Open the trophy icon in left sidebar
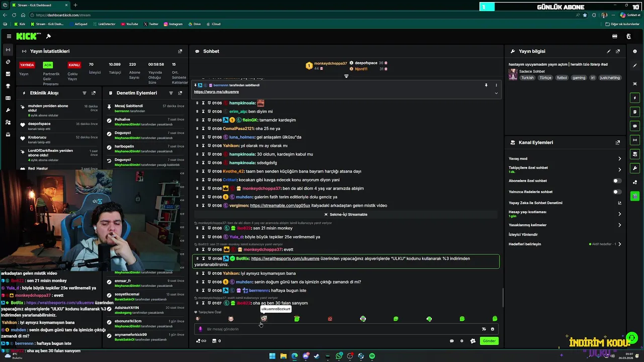 click(x=8, y=86)
